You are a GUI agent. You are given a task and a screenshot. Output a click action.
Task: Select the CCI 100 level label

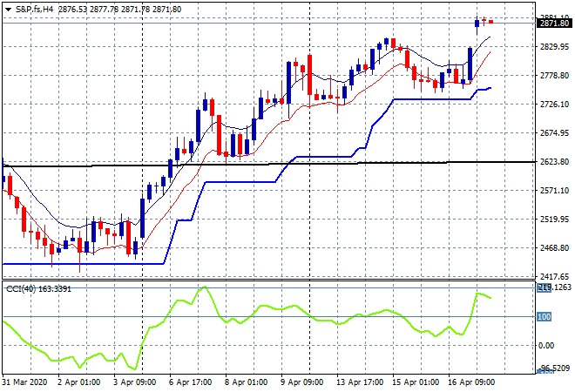click(544, 317)
